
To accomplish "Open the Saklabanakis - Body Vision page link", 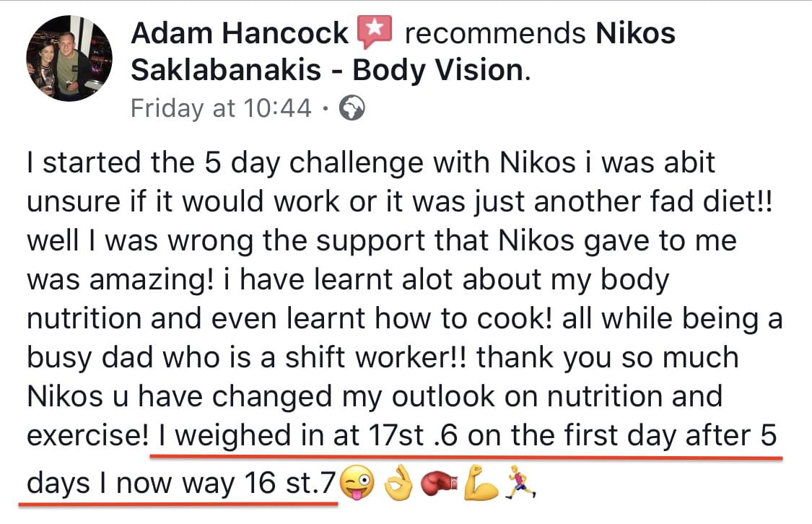I will tap(327, 70).
